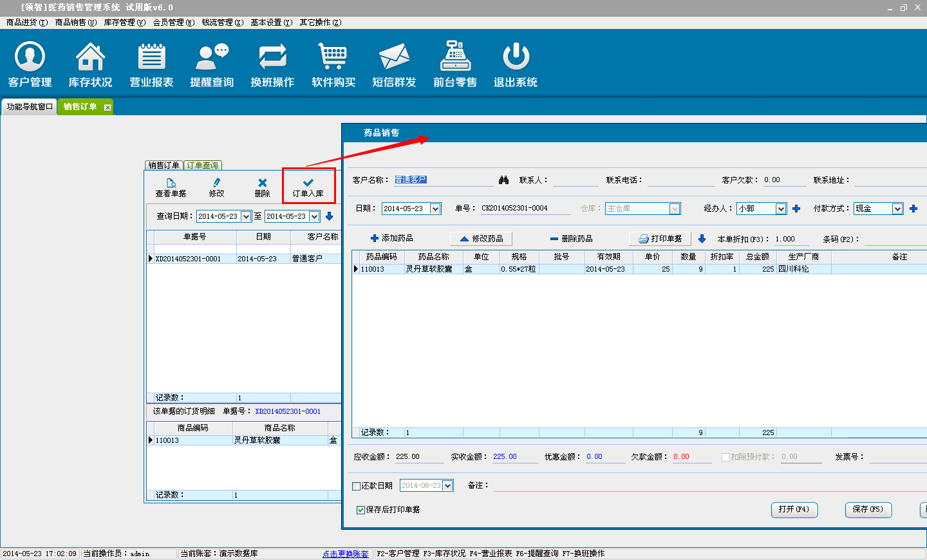Open 短信群发 SMS broadcast icon
This screenshot has width=927, height=560.
394,64
